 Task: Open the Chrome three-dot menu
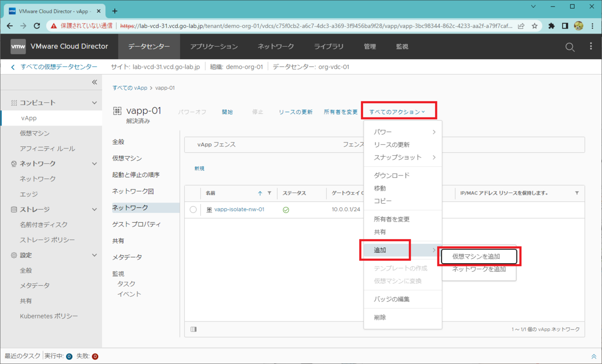(591, 26)
